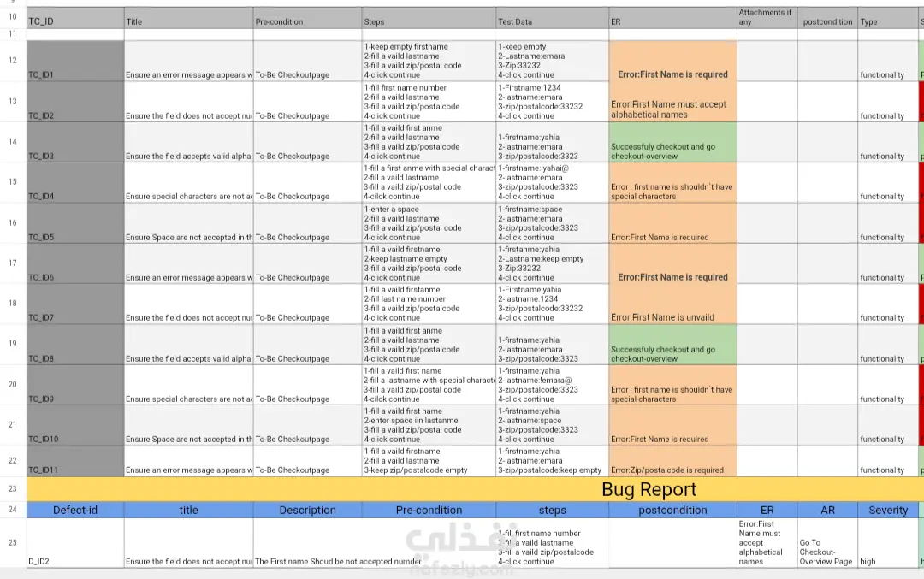
Task: Select 'Error:First Name is unvaild' cell
Action: (x=673, y=304)
